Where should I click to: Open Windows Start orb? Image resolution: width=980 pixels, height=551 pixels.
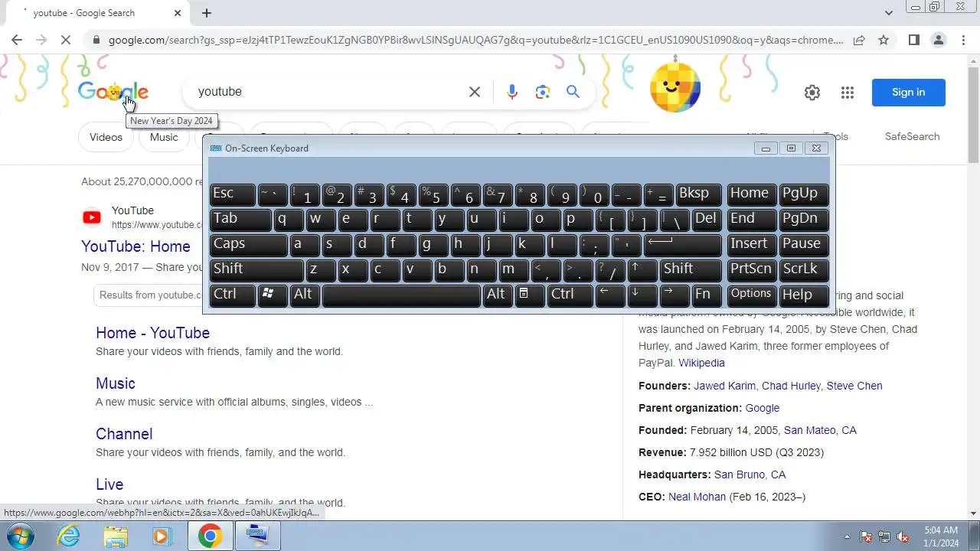[18, 536]
